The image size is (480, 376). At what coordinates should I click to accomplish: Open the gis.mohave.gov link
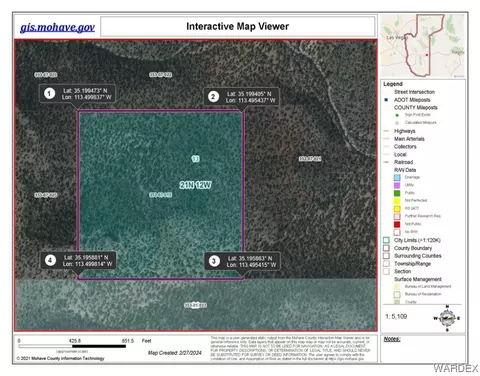pyautogui.click(x=57, y=27)
